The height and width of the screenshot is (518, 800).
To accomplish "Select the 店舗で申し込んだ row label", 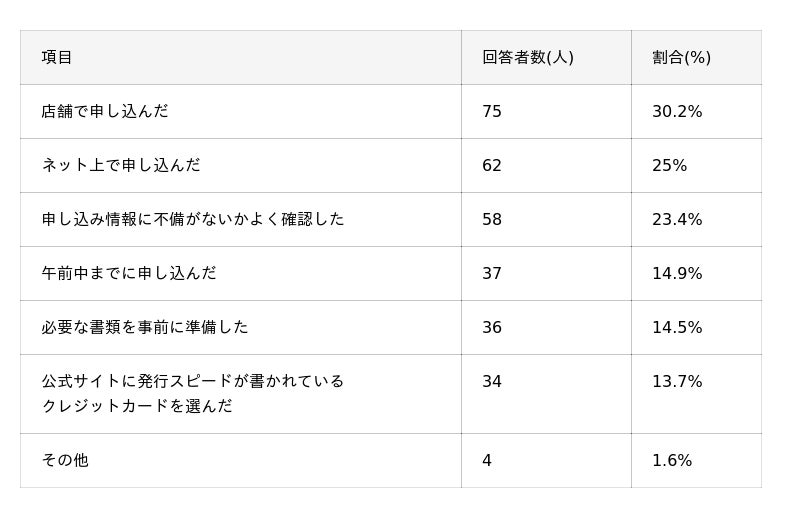I will pos(105,111).
